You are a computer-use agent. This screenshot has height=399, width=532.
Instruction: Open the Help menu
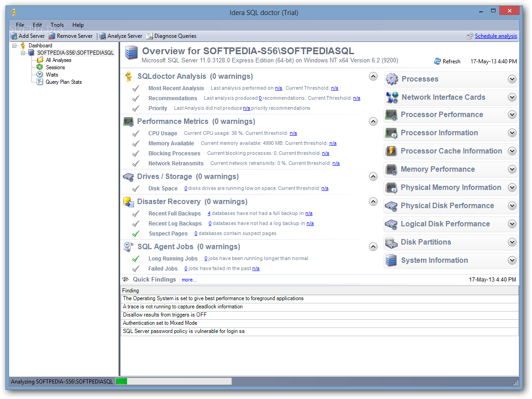[x=78, y=25]
